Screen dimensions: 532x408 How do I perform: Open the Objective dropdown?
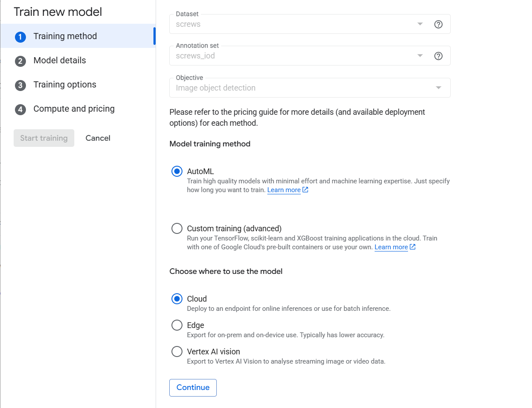pyautogui.click(x=310, y=87)
